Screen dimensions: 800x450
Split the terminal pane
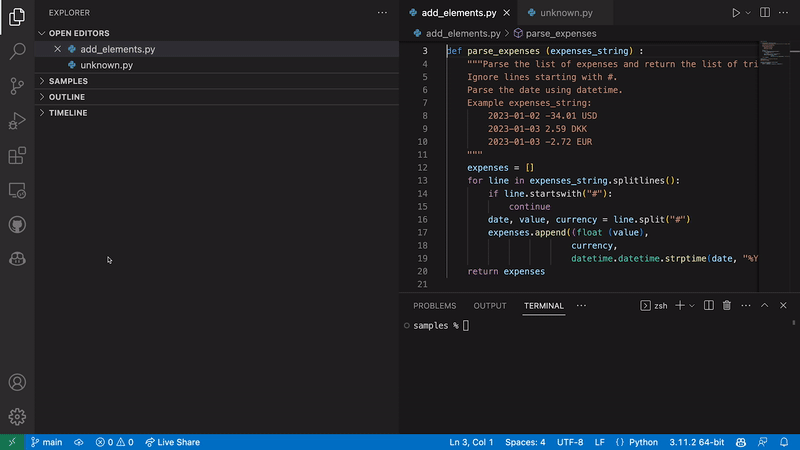[x=709, y=305]
